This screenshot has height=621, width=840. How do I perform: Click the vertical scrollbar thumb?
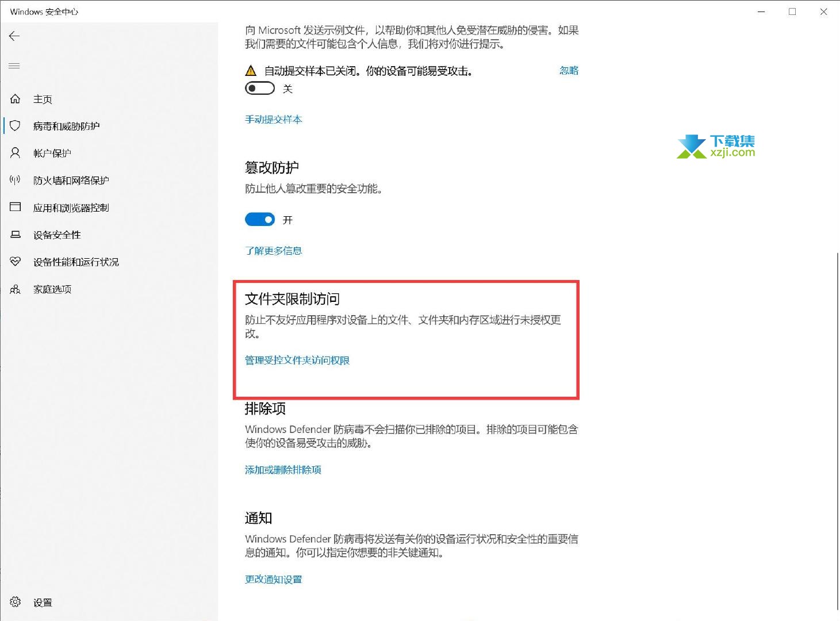click(x=838, y=431)
